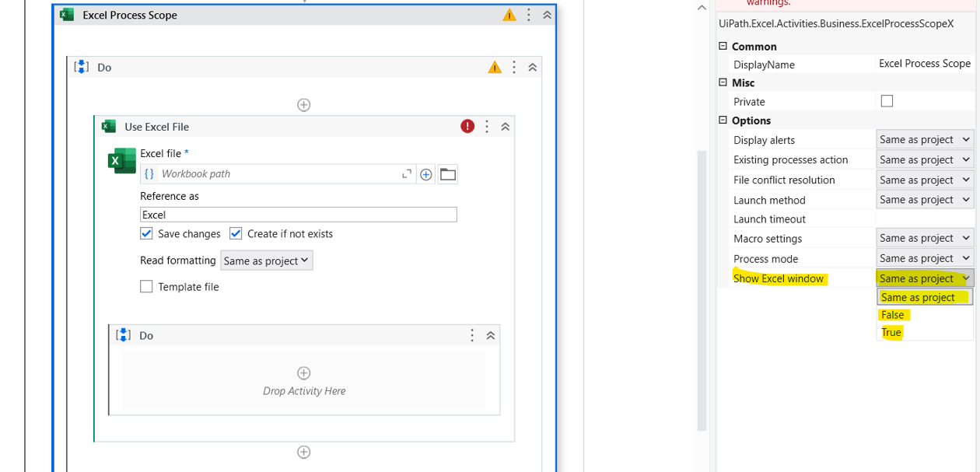
Task: Uncheck the Create if not exists checkbox
Action: pos(236,233)
